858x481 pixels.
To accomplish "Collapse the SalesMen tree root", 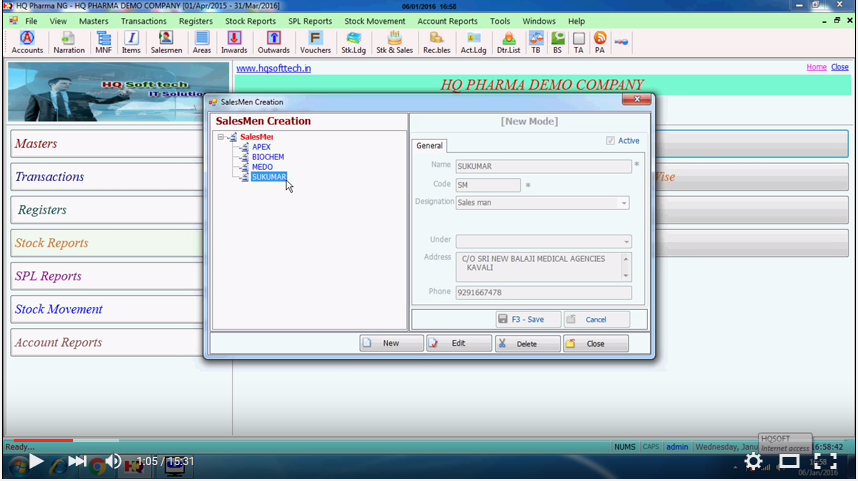I will tap(221, 137).
